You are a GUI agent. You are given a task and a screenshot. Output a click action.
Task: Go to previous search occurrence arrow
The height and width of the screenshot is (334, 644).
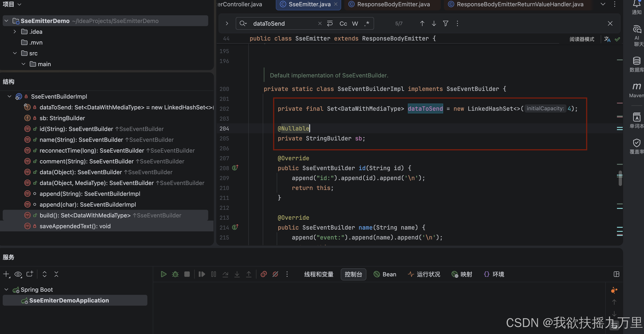click(x=422, y=23)
